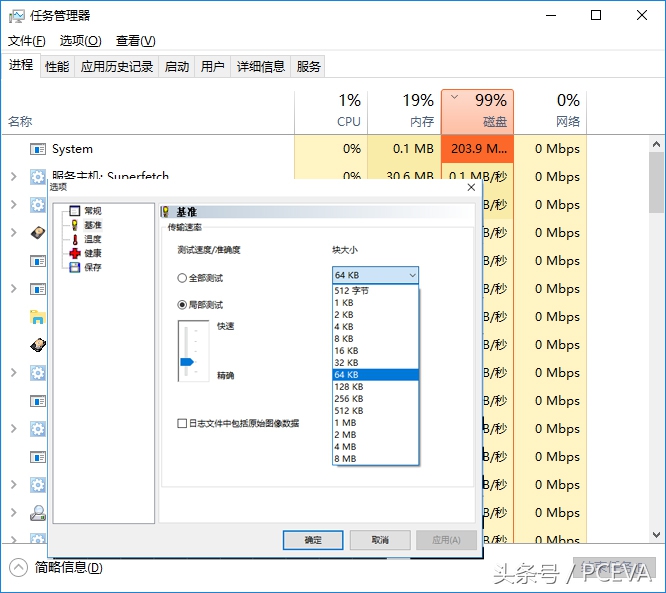Click the File Explorer folder process icon
This screenshot has height=593, width=666.
pyautogui.click(x=38, y=317)
